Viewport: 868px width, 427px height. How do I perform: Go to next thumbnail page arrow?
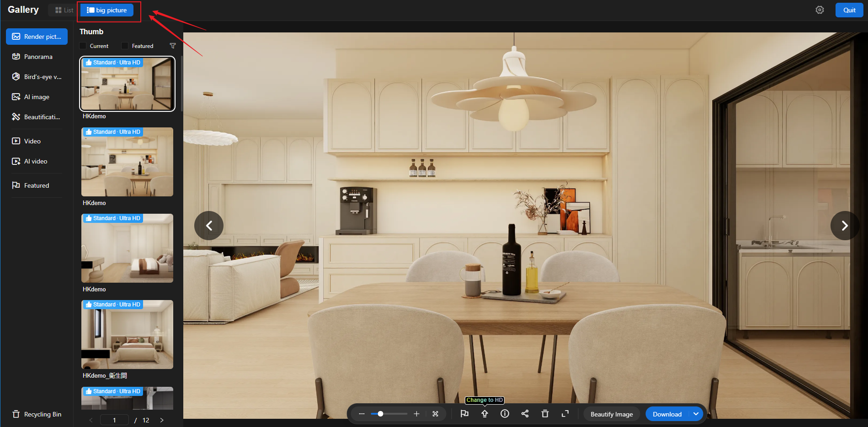pos(162,420)
